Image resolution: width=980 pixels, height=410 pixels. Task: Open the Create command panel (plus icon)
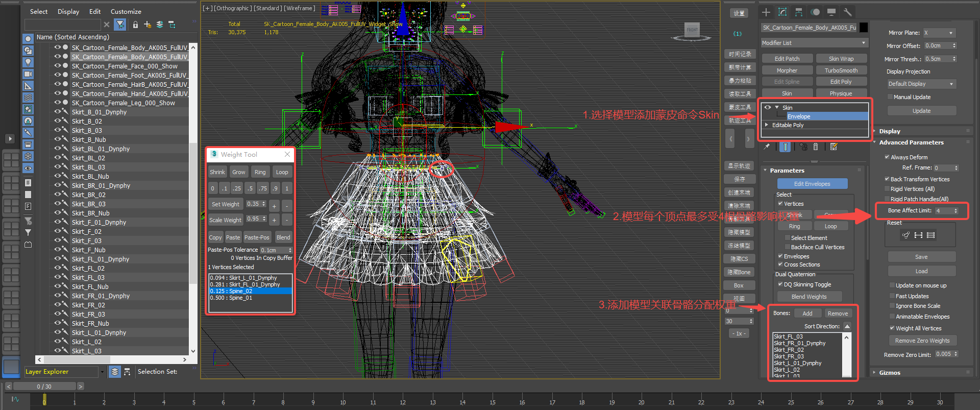(766, 12)
